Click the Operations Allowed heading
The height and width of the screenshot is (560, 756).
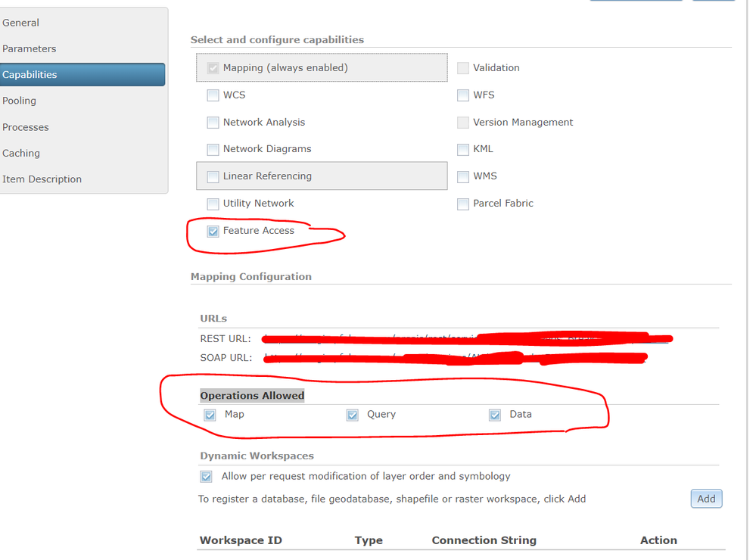[x=252, y=396]
